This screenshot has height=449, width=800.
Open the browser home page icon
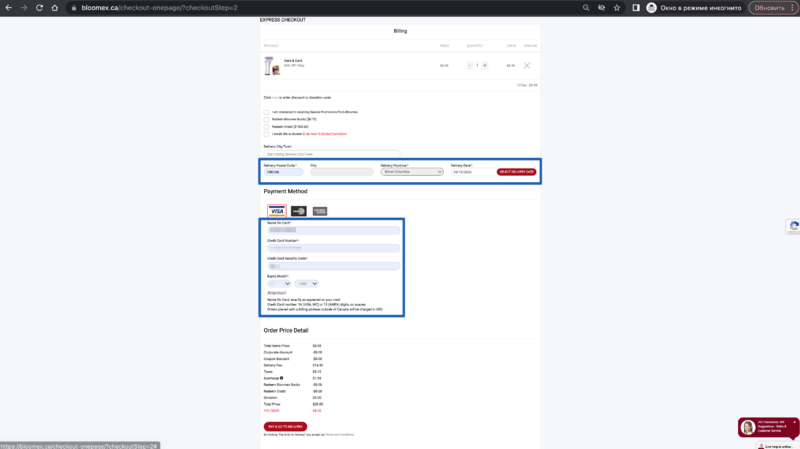[x=55, y=8]
